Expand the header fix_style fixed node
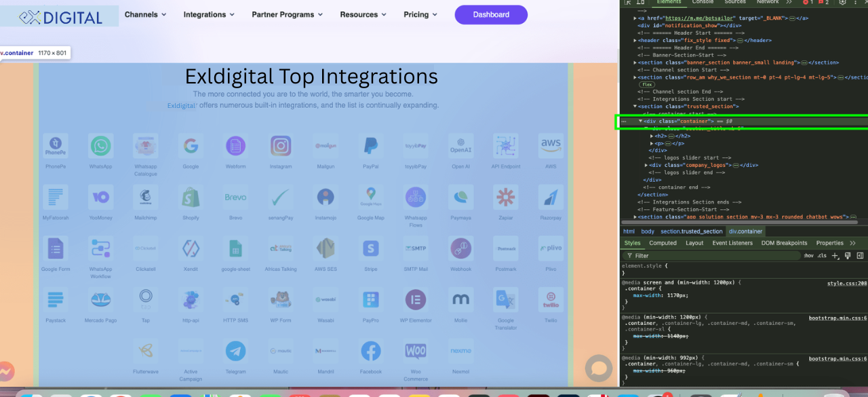 pyautogui.click(x=635, y=41)
